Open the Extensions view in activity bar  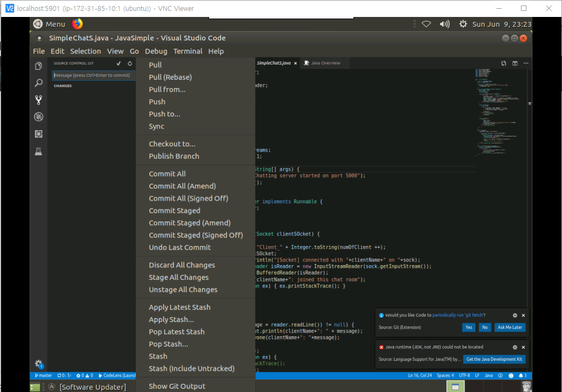pos(38,134)
